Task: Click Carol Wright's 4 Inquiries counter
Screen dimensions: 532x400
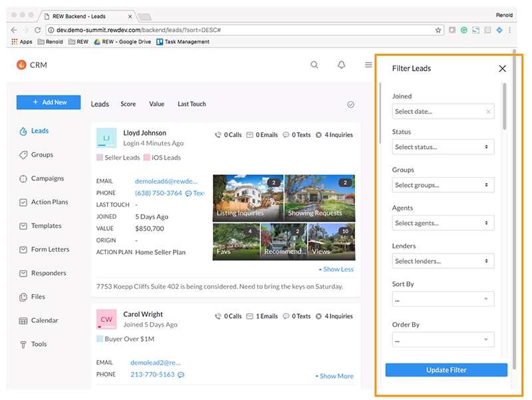Action: point(334,316)
